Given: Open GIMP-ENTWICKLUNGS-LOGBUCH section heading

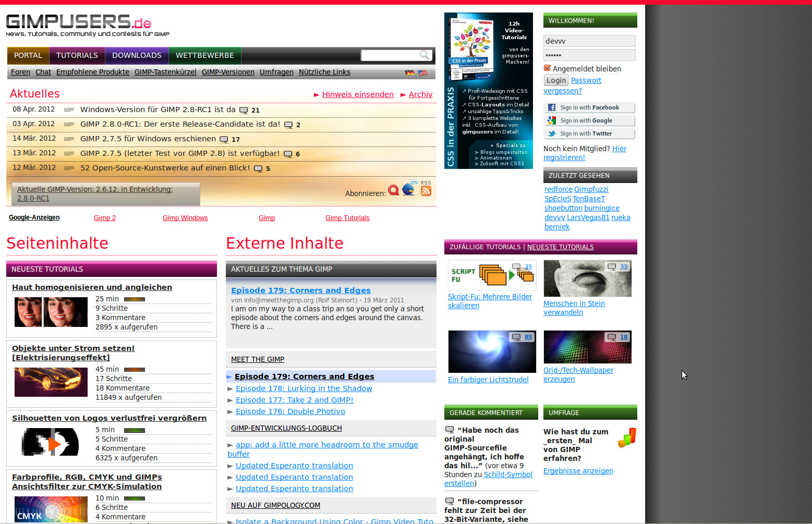Looking at the screenshot, I should (286, 428).
